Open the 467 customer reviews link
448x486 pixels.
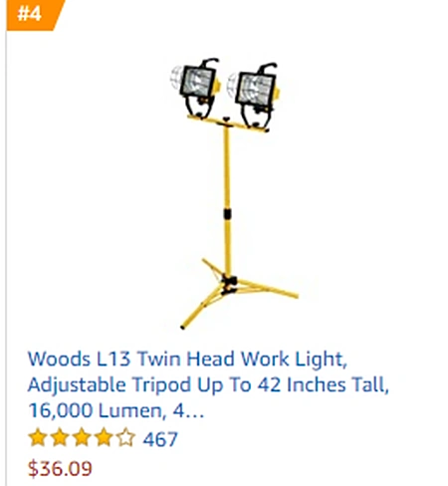click(160, 439)
